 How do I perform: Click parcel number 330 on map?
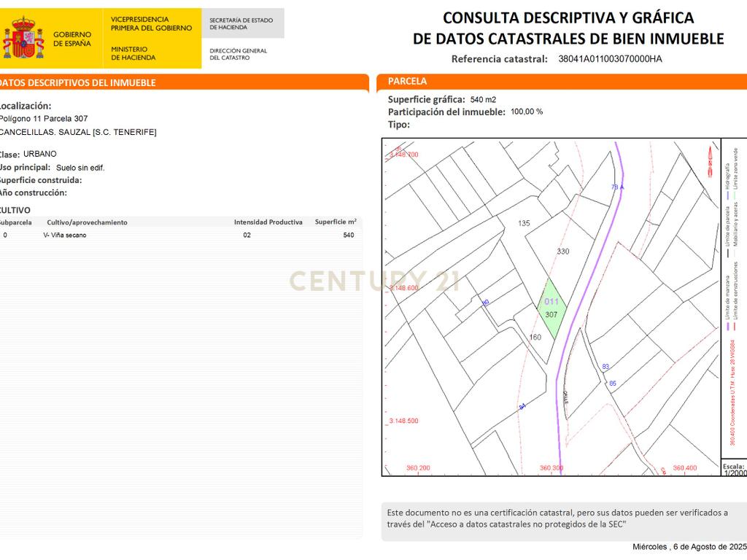click(563, 252)
